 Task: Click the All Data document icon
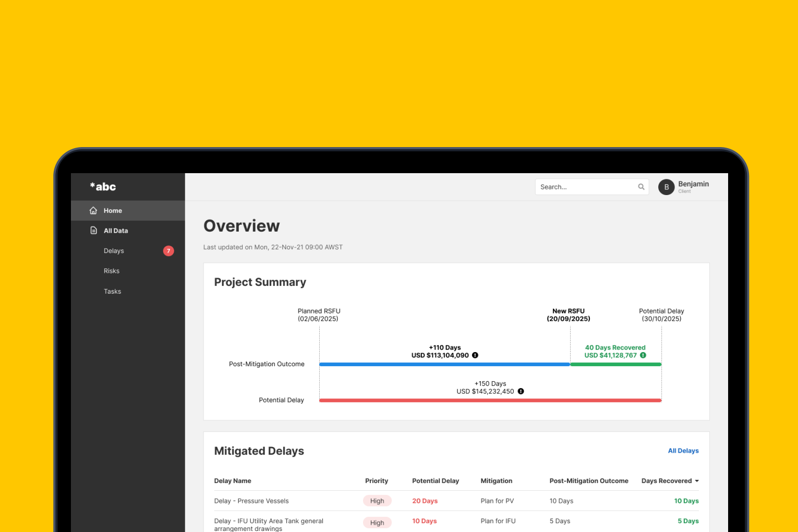(93, 231)
